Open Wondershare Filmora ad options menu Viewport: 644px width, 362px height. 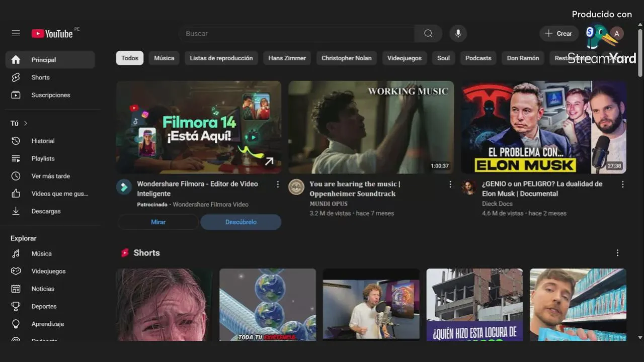(x=278, y=185)
